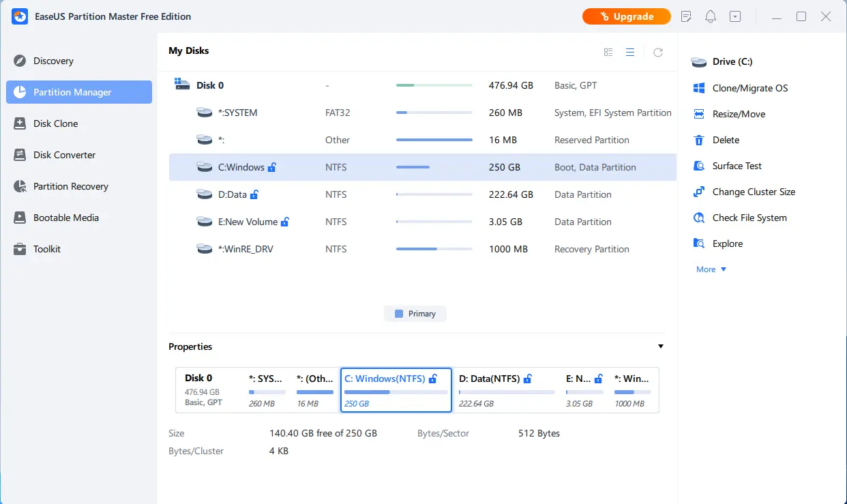Viewport: 847px width, 504px height.
Task: Click the Disk 0 drive icon
Action: (x=182, y=85)
